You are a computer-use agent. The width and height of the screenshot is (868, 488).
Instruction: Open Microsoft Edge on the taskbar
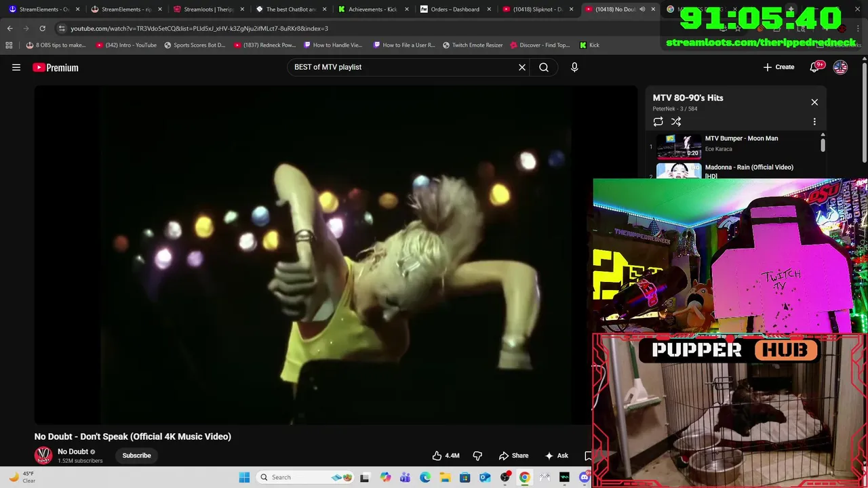tap(425, 477)
